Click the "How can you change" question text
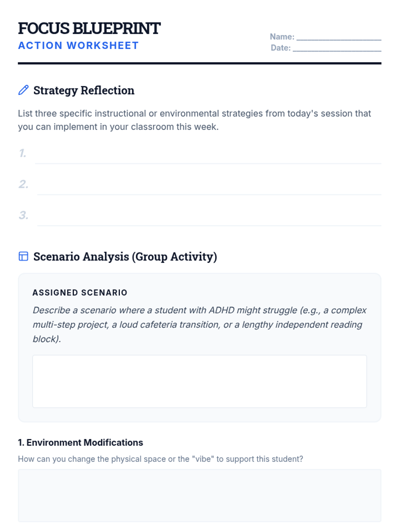 point(160,459)
